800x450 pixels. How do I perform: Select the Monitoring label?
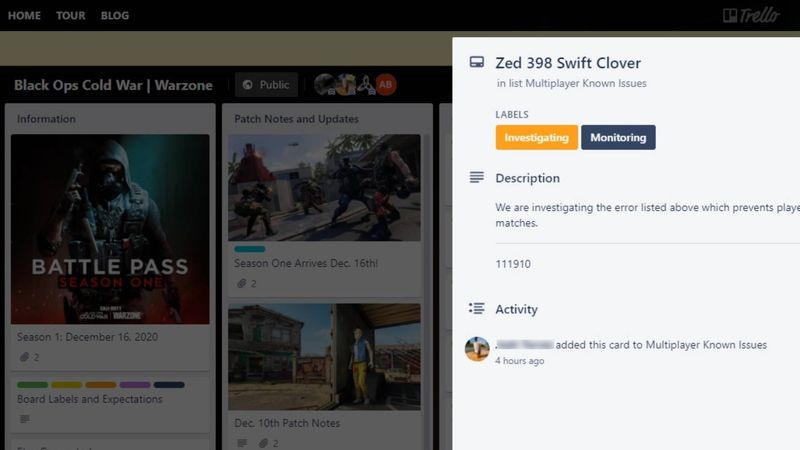[618, 137]
